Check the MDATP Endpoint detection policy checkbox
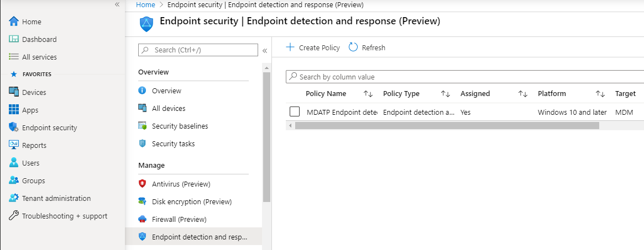Image resolution: width=644 pixels, height=250 pixels. pos(295,112)
